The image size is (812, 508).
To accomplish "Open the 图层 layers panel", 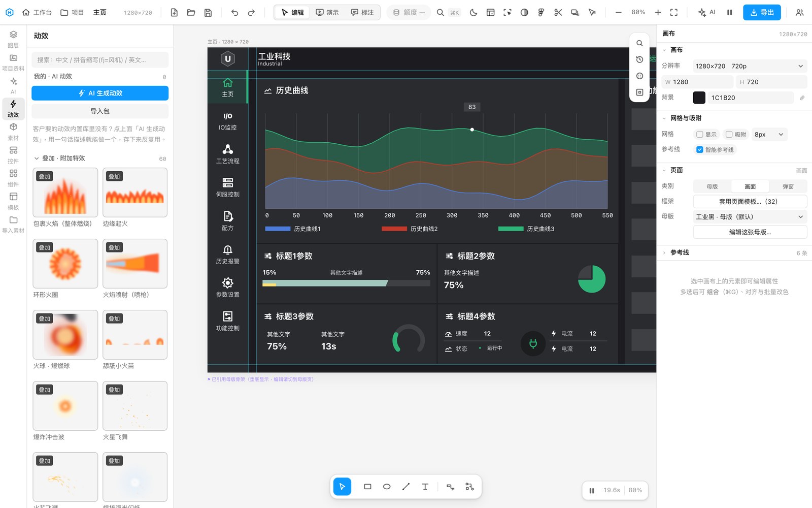I will (13, 39).
